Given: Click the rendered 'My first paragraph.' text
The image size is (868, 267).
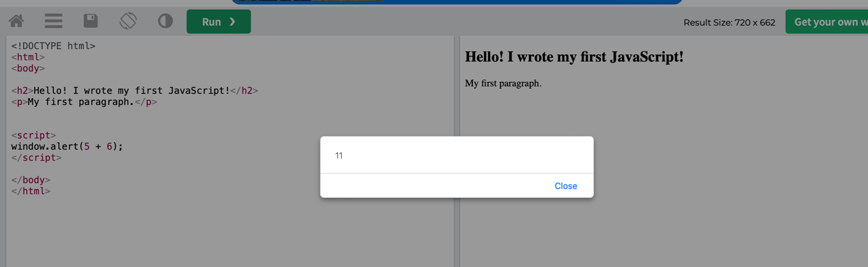Looking at the screenshot, I should (x=503, y=83).
